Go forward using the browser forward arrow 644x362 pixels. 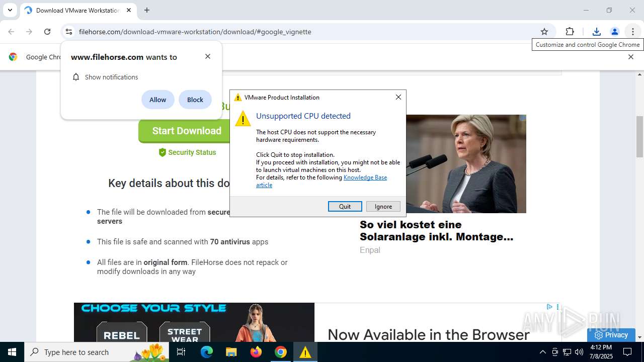29,32
